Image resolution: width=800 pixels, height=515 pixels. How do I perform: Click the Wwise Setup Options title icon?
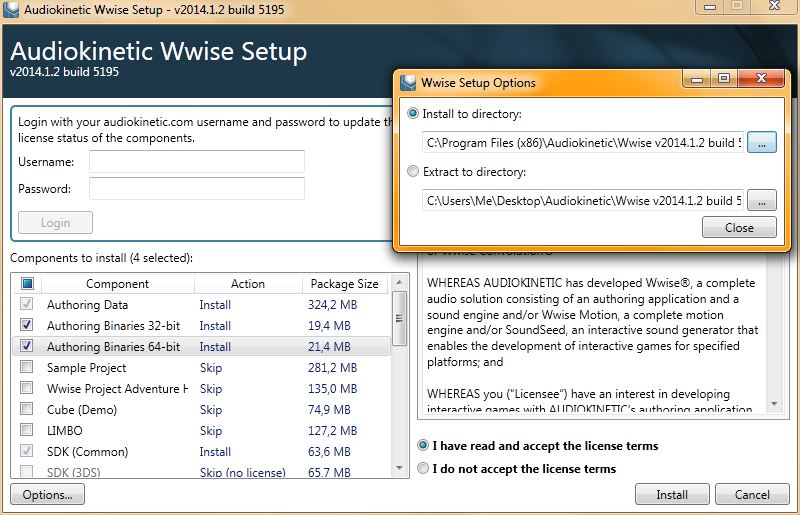408,83
